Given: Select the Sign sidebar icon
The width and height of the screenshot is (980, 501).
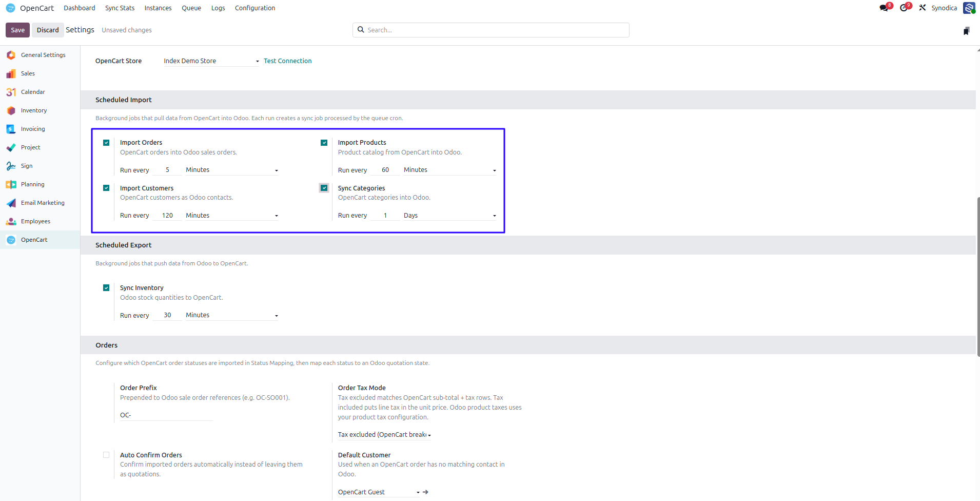Looking at the screenshot, I should coord(11,166).
